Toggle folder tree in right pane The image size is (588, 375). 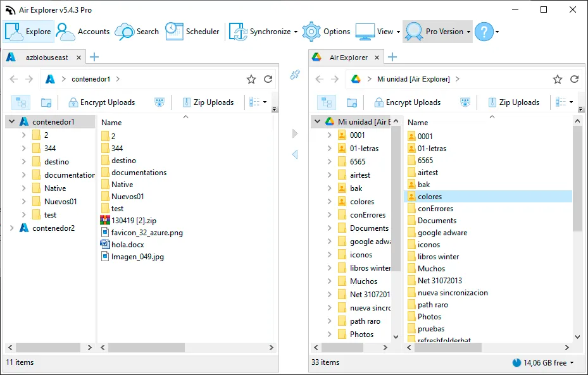tap(327, 102)
